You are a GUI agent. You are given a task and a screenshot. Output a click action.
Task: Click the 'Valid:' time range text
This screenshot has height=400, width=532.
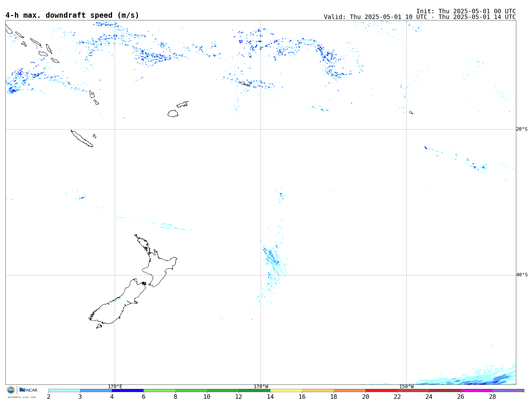click(420, 17)
